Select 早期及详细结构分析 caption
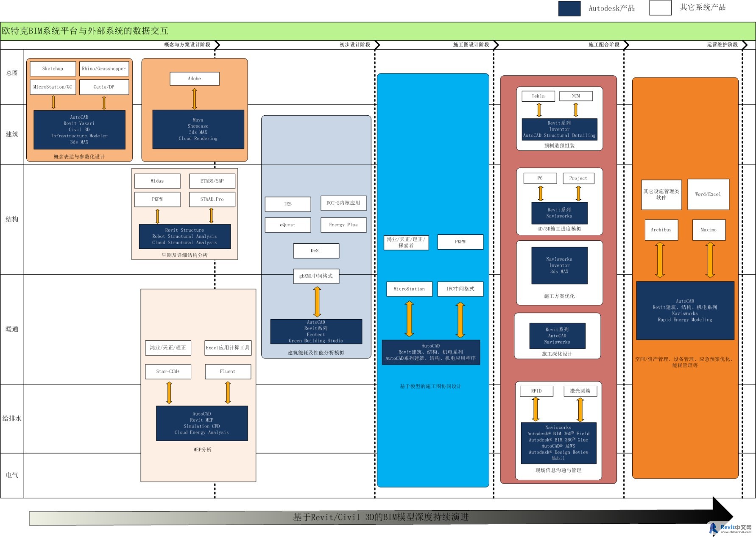Viewport: 756px width, 537px height. [184, 255]
